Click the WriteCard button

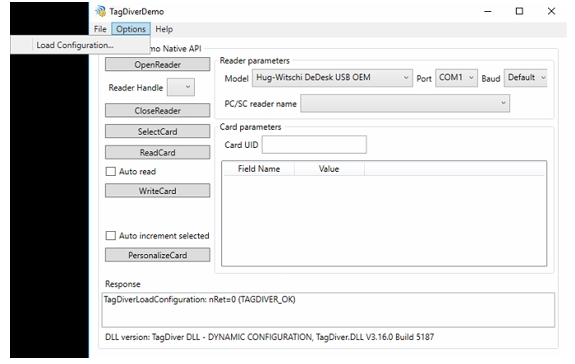(157, 191)
